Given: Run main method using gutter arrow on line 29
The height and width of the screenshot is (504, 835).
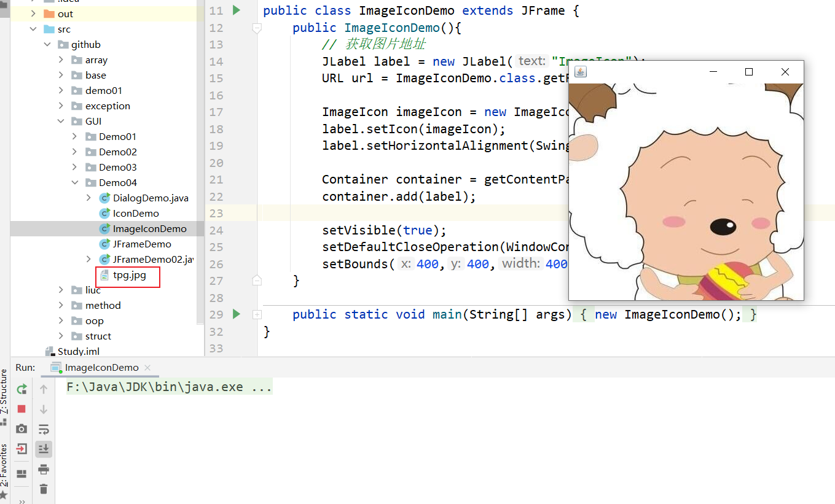Looking at the screenshot, I should click(x=237, y=314).
